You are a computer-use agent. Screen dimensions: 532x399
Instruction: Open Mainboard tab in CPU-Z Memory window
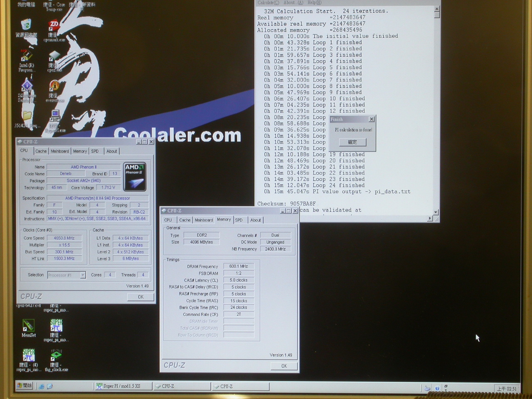click(x=204, y=220)
